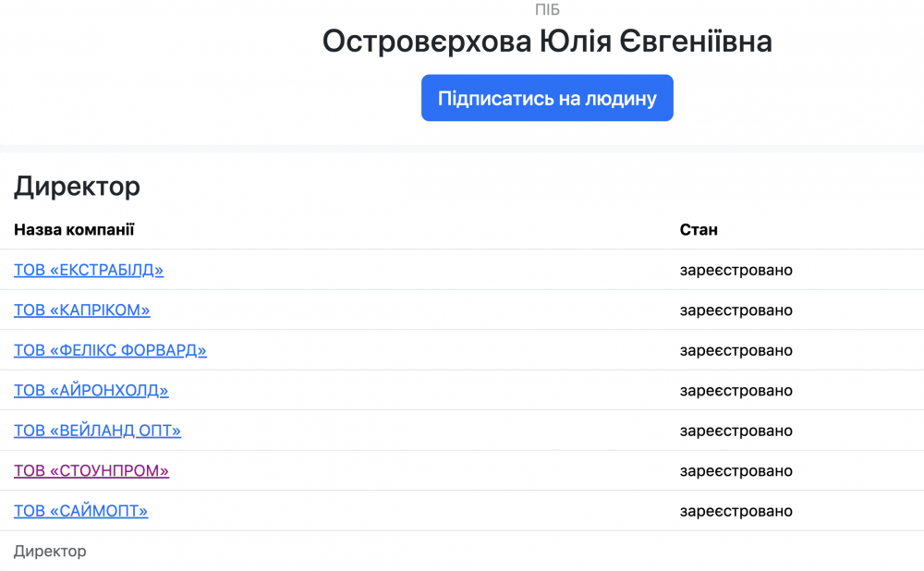Click the small gray «Директор» text below the table
This screenshot has height=571, width=924.
pyautogui.click(x=50, y=552)
